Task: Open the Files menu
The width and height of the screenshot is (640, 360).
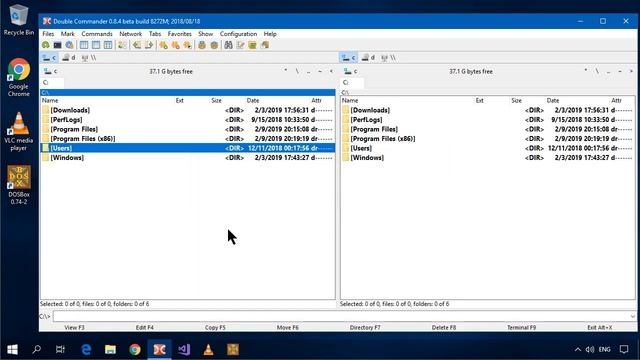Action: [48, 34]
